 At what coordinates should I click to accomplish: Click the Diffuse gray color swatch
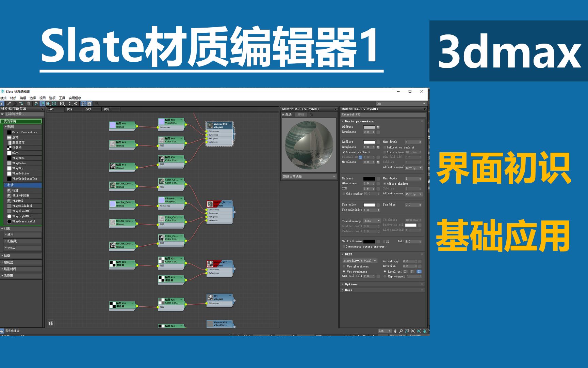coord(369,127)
